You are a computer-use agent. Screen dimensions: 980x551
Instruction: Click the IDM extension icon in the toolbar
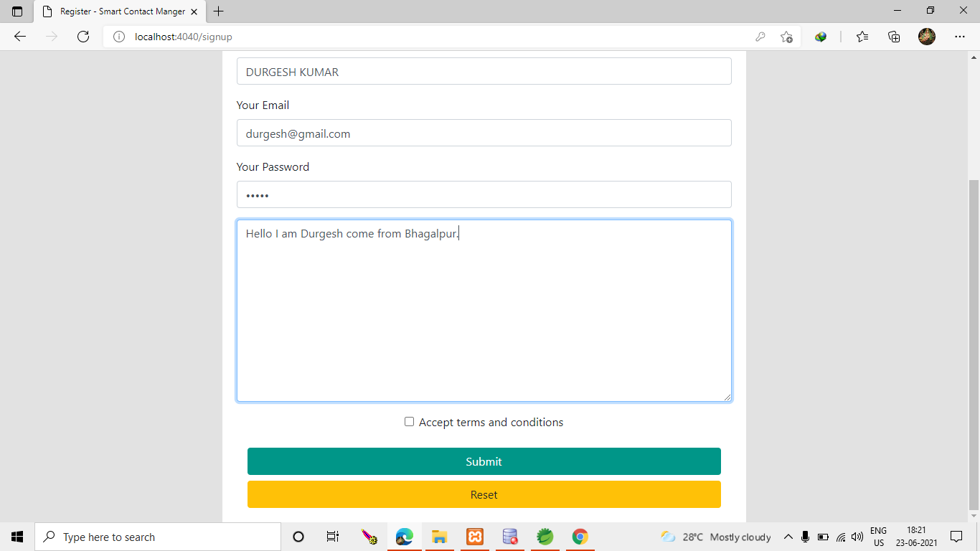820,36
